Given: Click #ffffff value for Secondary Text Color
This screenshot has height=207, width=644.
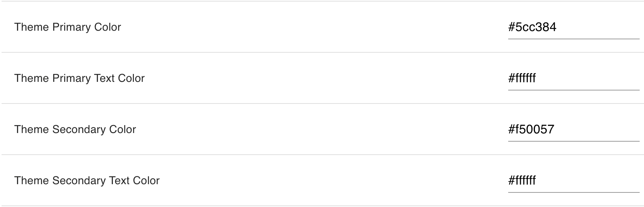Looking at the screenshot, I should point(522,181).
